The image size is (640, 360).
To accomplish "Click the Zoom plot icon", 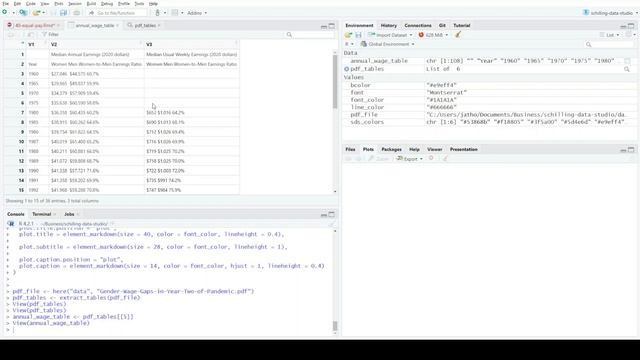I will coord(371,158).
